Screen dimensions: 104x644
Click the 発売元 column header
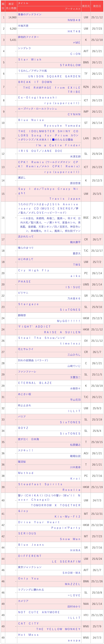86,6
